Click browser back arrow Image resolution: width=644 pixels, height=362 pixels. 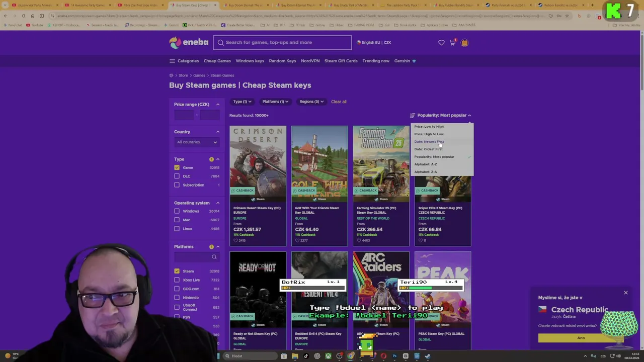pyautogui.click(x=5, y=16)
